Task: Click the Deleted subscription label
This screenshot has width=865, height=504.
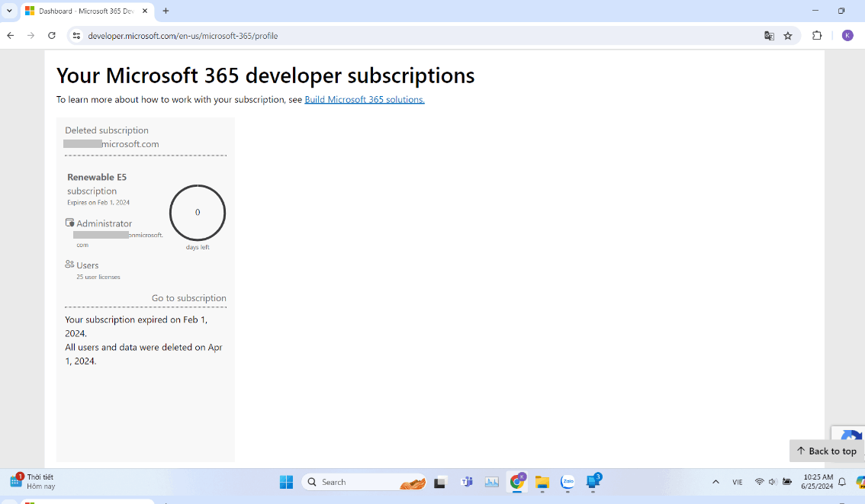Action: pyautogui.click(x=107, y=130)
